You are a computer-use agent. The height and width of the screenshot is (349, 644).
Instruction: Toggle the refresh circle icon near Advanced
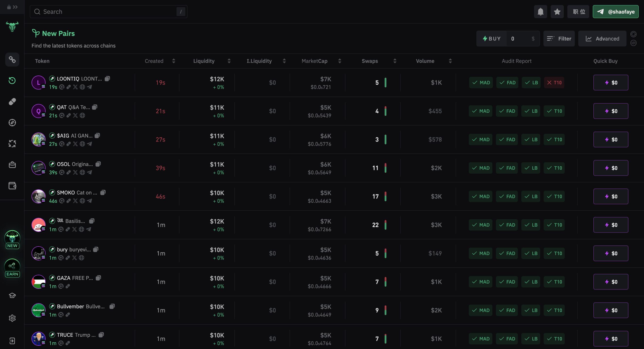[x=633, y=34]
